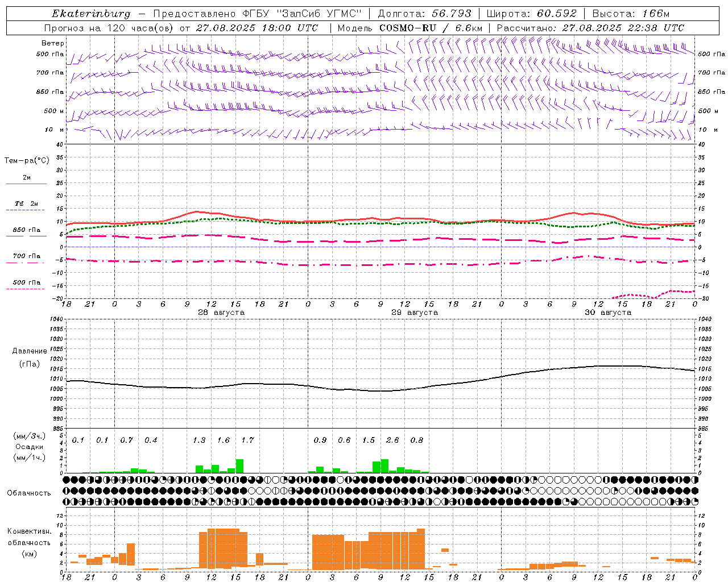Screen dimensions: 728x582
Task: Click the model name "COSMO-RU / 6.6км"
Action: coord(431,28)
